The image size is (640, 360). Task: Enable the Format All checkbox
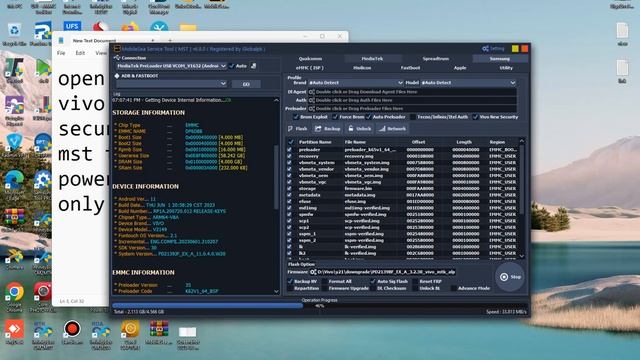click(x=325, y=281)
